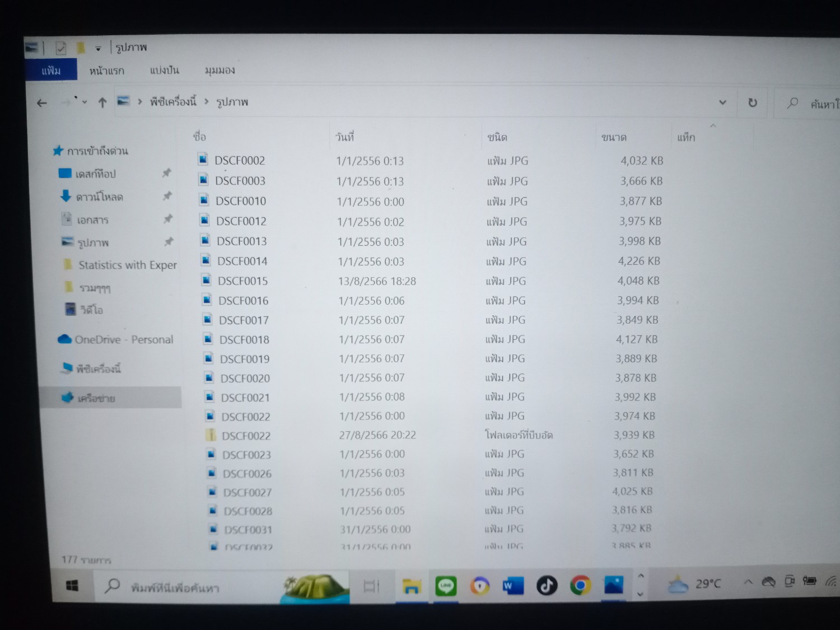Switch to the มุมมอง ribbon tab
The width and height of the screenshot is (840, 630).
pyautogui.click(x=220, y=70)
